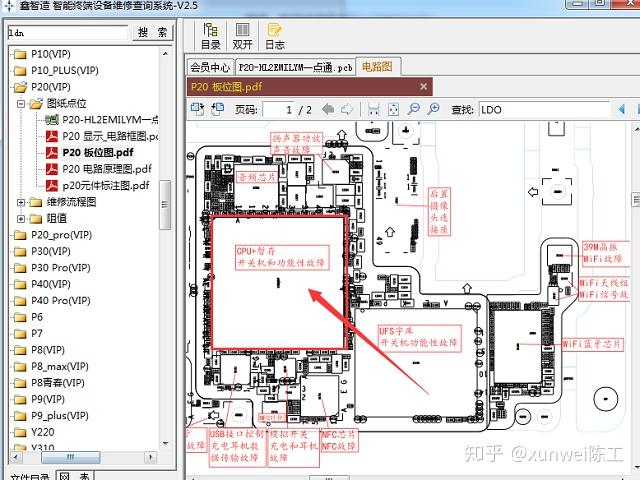Screen dimensions: 640x480
Task: Collapse the 图纸点位 folder node
Action: (x=21, y=104)
